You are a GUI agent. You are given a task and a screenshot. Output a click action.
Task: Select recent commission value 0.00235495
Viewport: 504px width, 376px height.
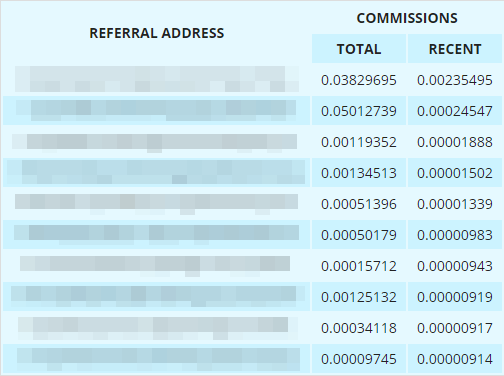(x=455, y=80)
